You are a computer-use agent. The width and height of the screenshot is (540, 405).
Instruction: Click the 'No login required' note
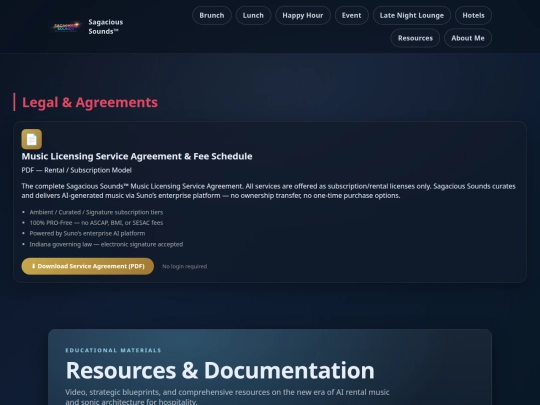click(185, 267)
